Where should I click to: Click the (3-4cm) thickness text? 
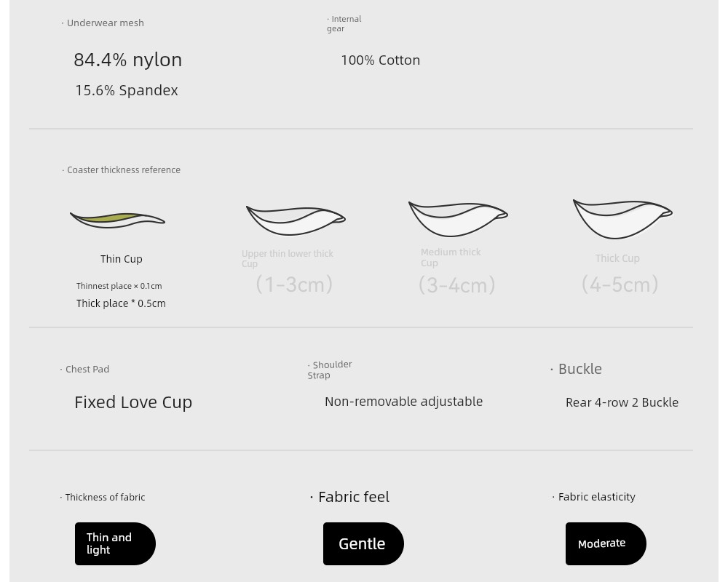[x=457, y=285]
